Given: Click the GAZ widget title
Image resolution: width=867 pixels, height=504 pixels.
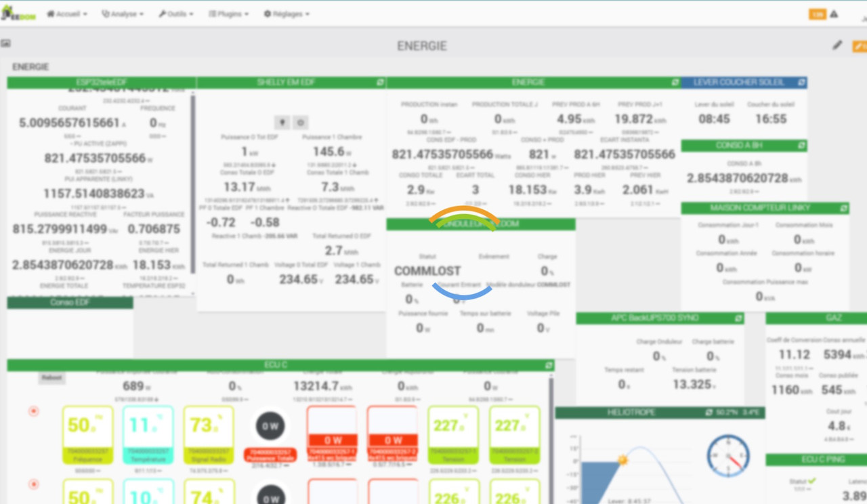Looking at the screenshot, I should pos(834,318).
